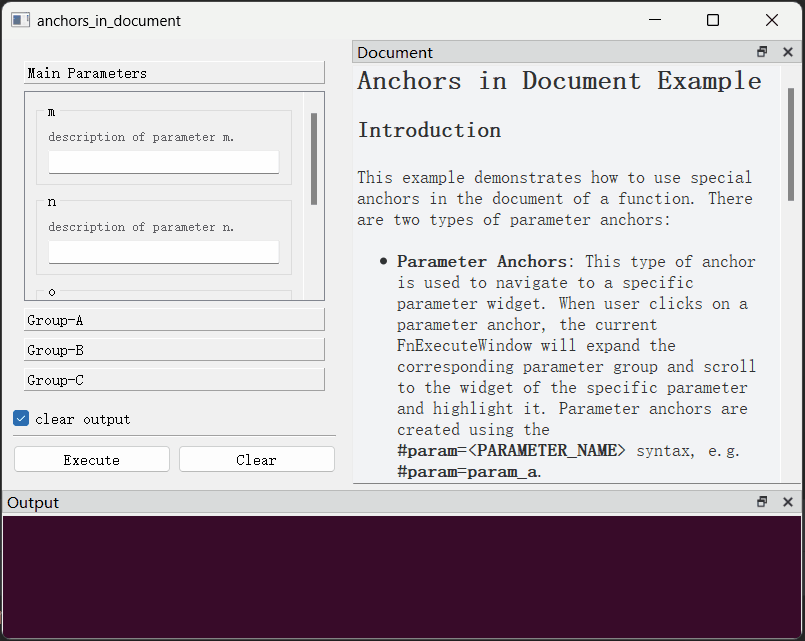Click inside the dark Output console area
The image size is (805, 641).
(x=402, y=576)
